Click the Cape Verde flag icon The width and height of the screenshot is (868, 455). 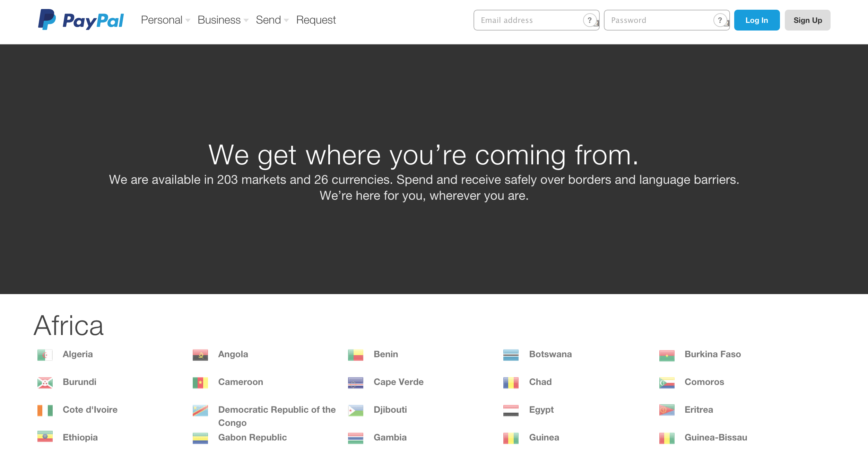point(356,381)
